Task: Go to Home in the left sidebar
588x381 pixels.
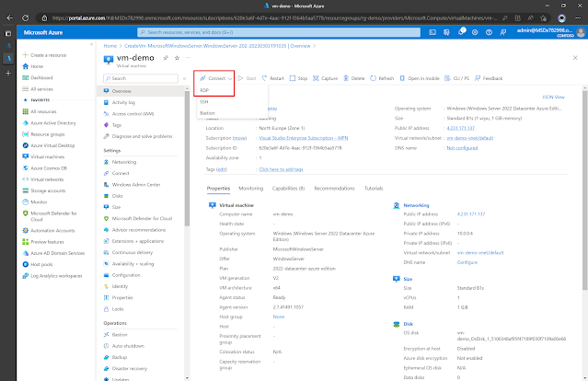Action: (32, 66)
